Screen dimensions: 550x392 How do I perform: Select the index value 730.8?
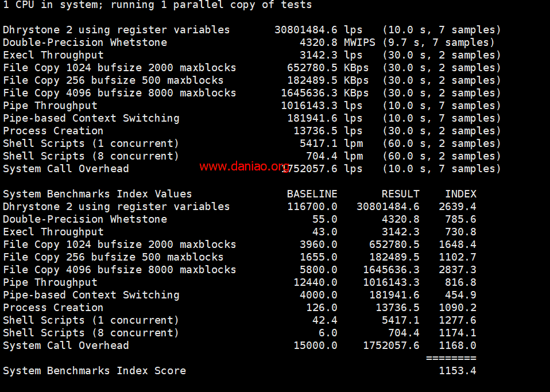(x=461, y=232)
